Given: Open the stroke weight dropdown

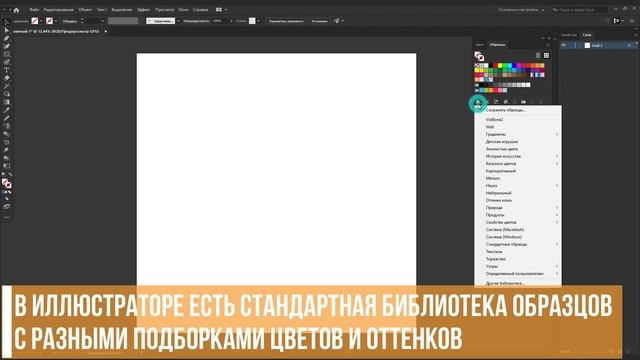Looking at the screenshot, I should click(102, 21).
